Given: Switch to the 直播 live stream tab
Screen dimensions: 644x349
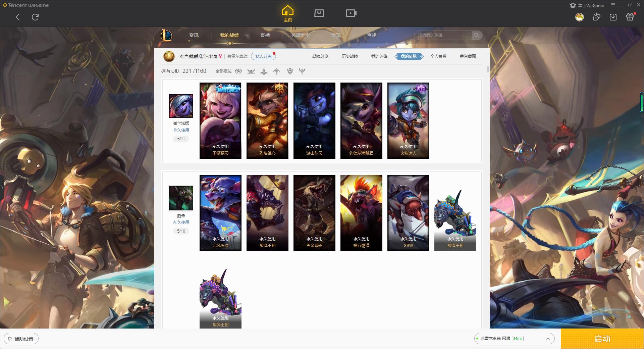Looking at the screenshot, I should 265,35.
